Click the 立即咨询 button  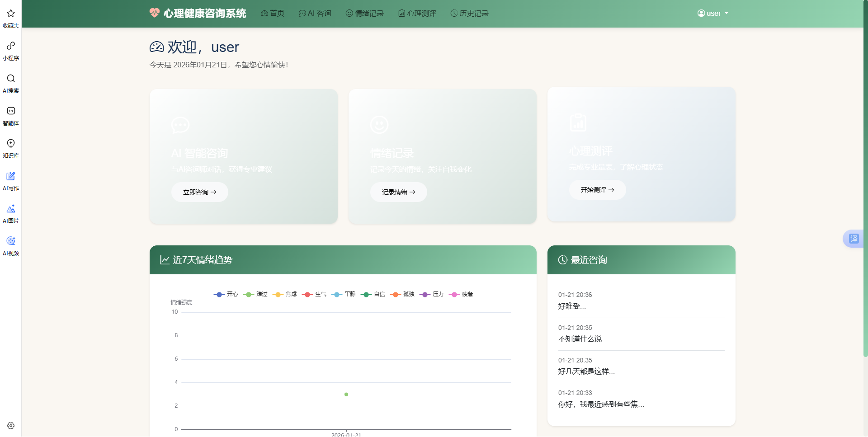[x=199, y=192]
